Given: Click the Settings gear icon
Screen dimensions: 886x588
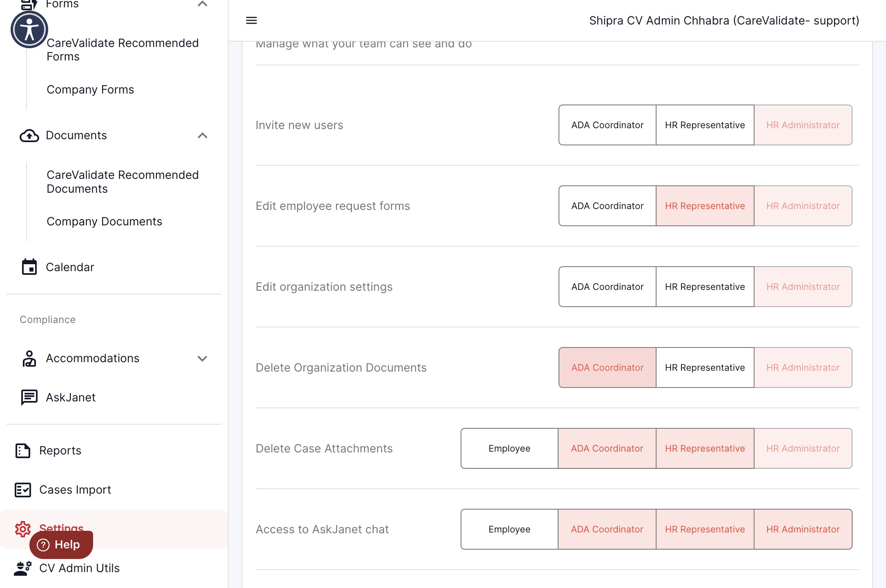Looking at the screenshot, I should [23, 529].
